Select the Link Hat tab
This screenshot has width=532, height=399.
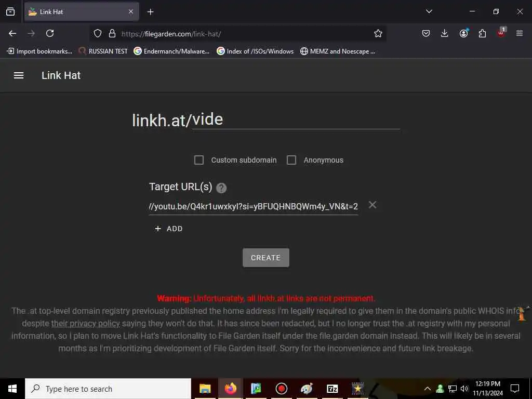click(x=82, y=12)
